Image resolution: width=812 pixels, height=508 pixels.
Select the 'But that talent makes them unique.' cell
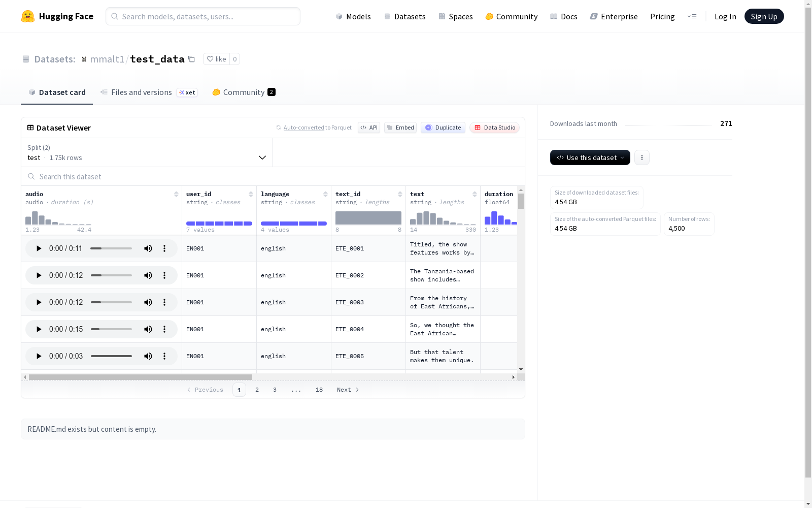443,356
